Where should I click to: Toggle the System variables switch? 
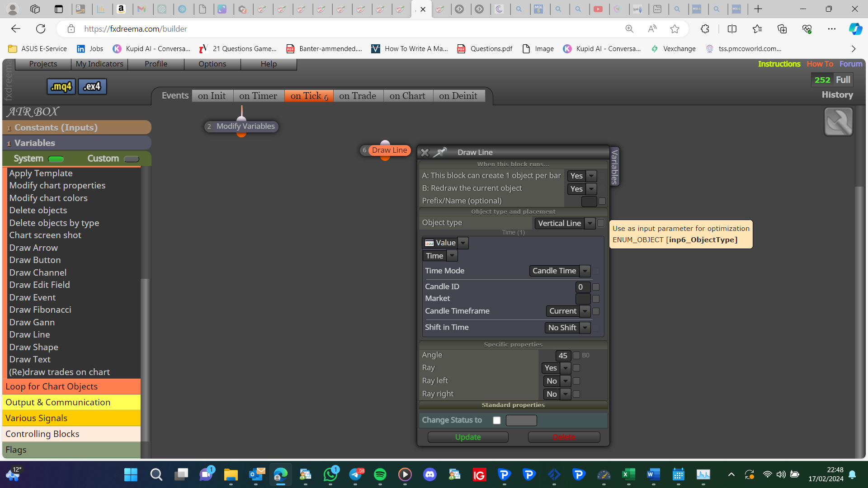point(56,159)
